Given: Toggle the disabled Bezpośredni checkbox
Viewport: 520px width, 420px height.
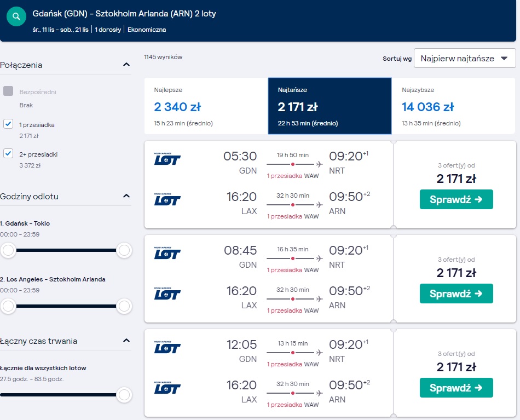Looking at the screenshot, I should [8, 91].
